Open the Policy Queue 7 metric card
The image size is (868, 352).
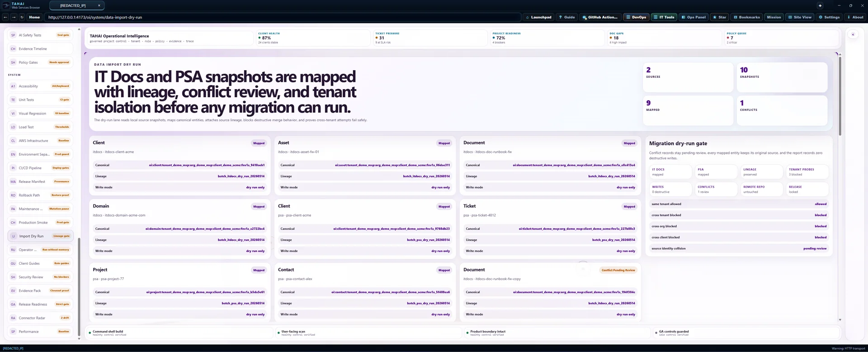(x=781, y=38)
